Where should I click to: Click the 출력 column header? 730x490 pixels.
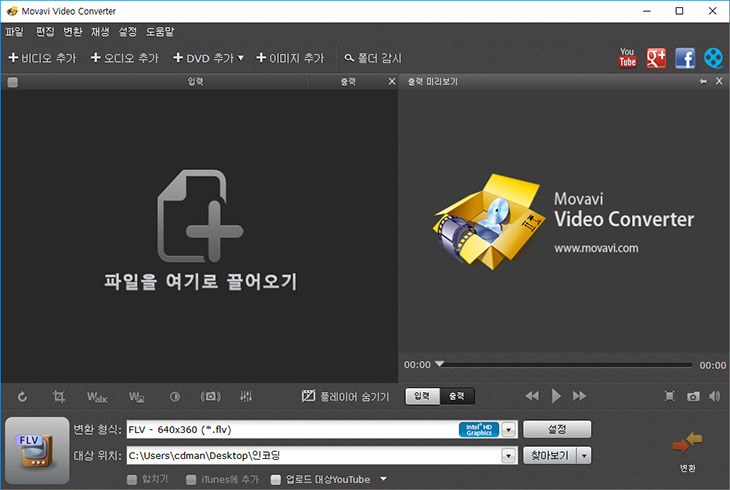click(348, 82)
